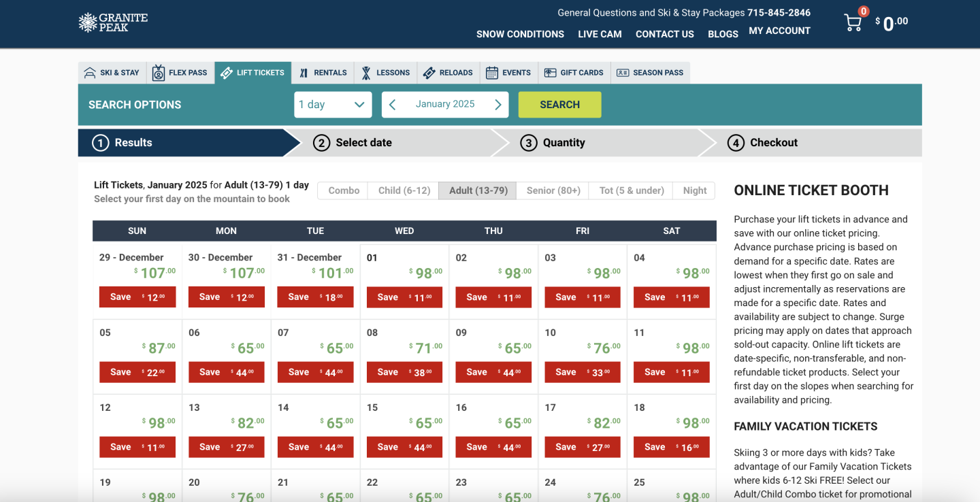Click the $87.00 price on January 05
Viewport: 980px width, 502px height.
(x=159, y=348)
